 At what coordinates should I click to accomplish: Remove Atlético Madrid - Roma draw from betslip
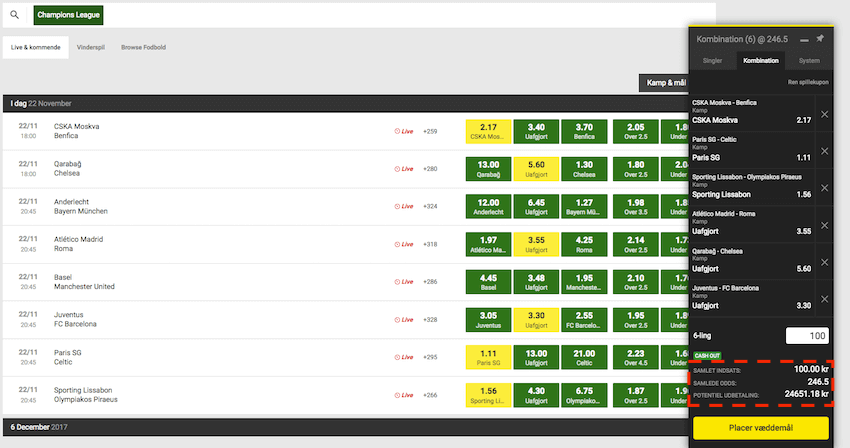(x=825, y=226)
